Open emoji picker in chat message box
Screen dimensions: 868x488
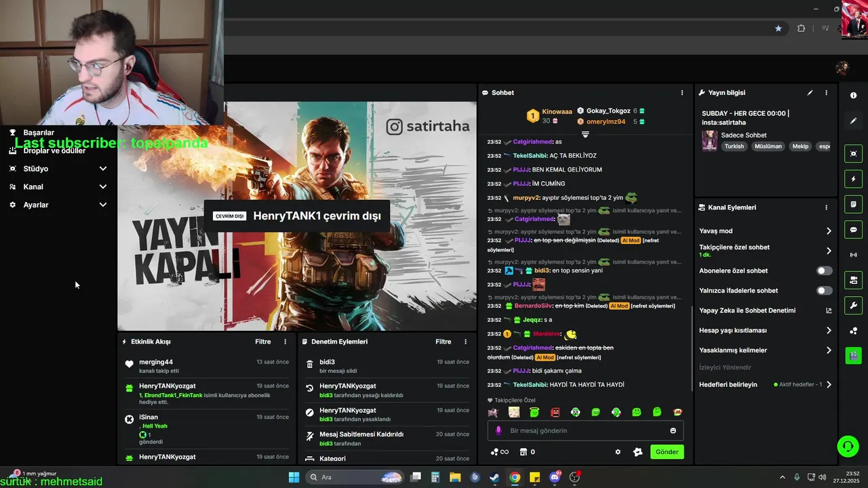(x=673, y=430)
